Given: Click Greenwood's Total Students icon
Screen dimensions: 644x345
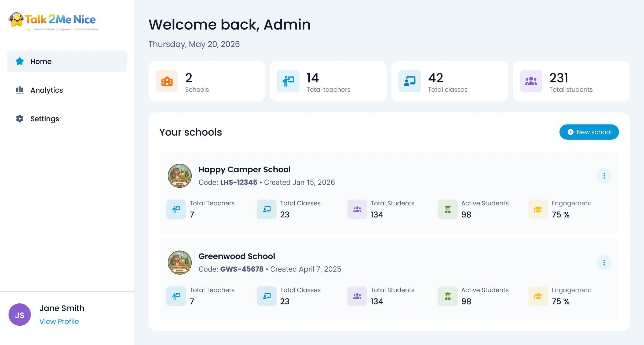Looking at the screenshot, I should [x=357, y=296].
